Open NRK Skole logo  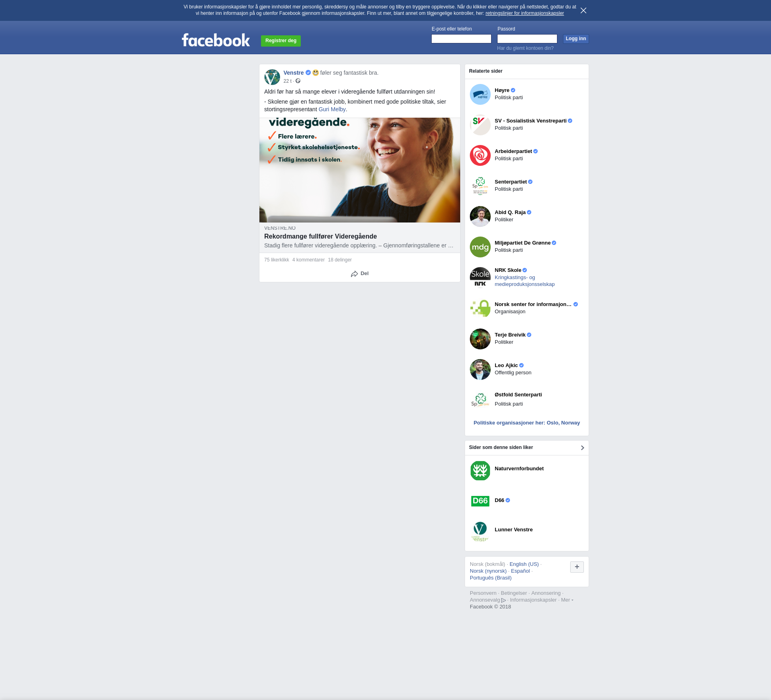[x=480, y=278]
